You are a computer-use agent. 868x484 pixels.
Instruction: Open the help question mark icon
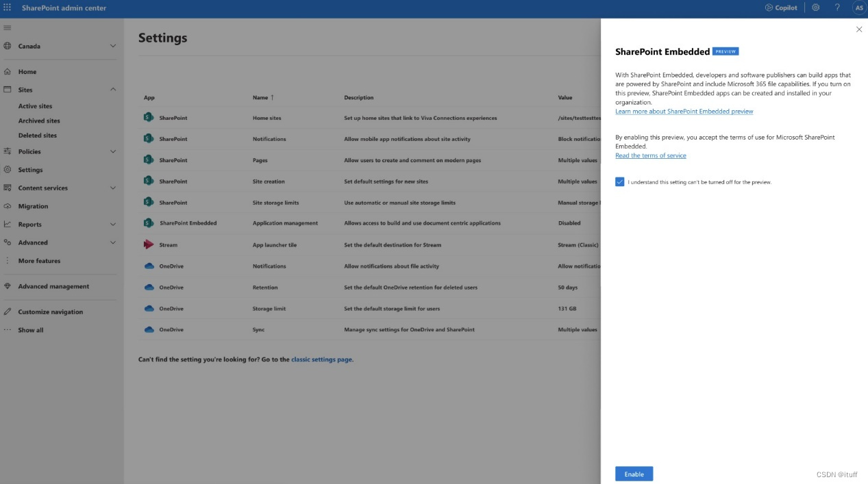pyautogui.click(x=837, y=8)
